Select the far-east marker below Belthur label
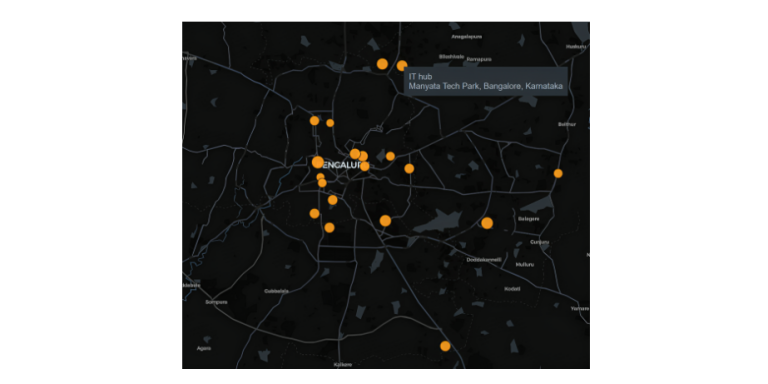The width and height of the screenshot is (768, 384). click(558, 173)
